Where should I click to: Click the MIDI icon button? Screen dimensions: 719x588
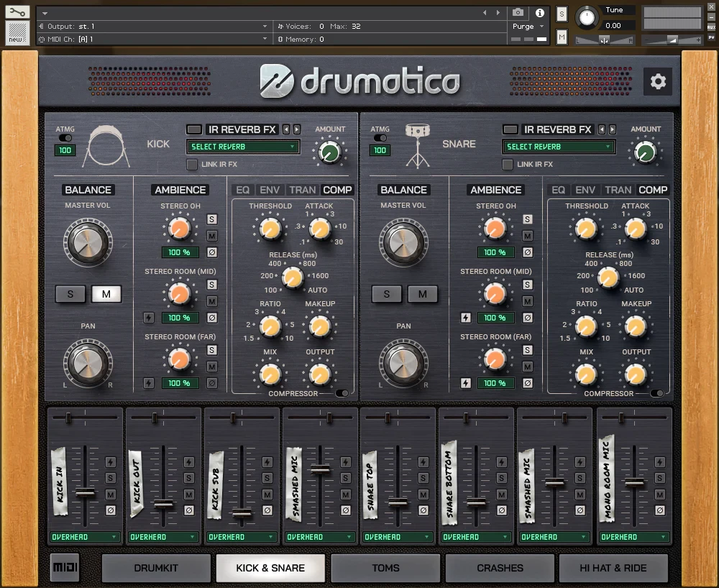click(x=65, y=568)
